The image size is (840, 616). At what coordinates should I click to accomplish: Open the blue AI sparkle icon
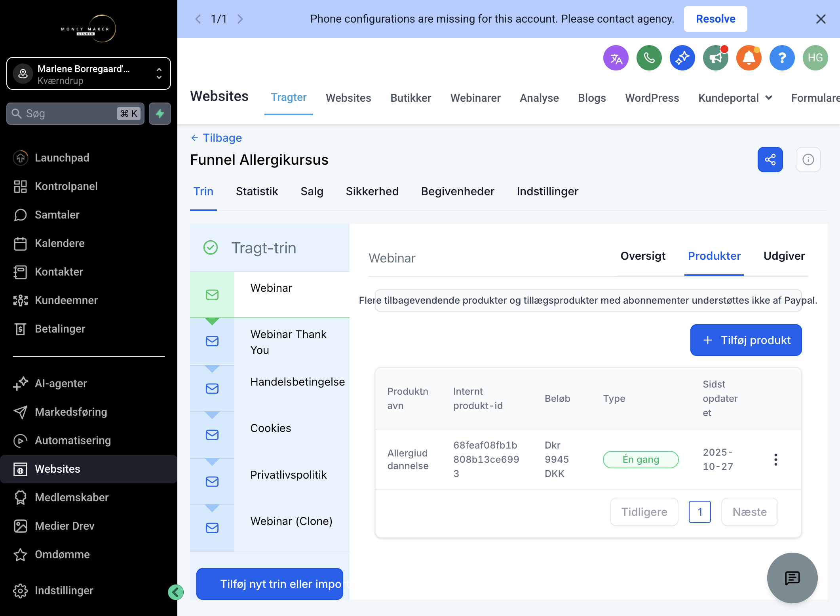[682, 58]
